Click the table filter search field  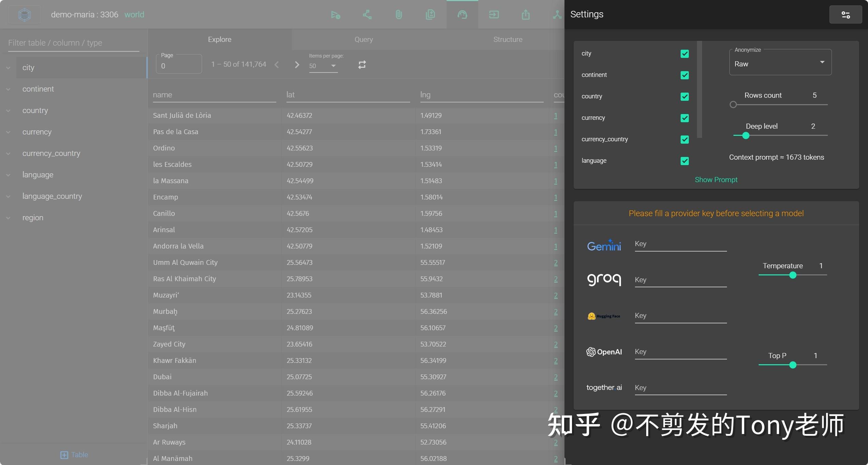pyautogui.click(x=73, y=43)
